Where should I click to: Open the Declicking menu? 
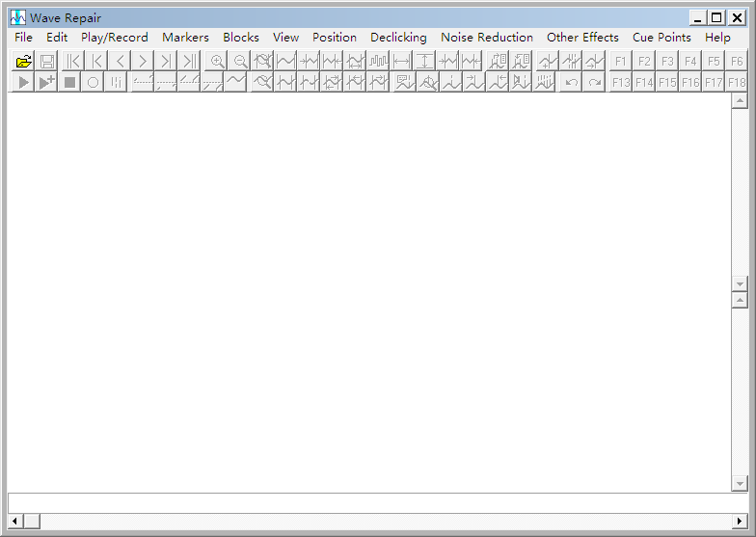coord(398,37)
